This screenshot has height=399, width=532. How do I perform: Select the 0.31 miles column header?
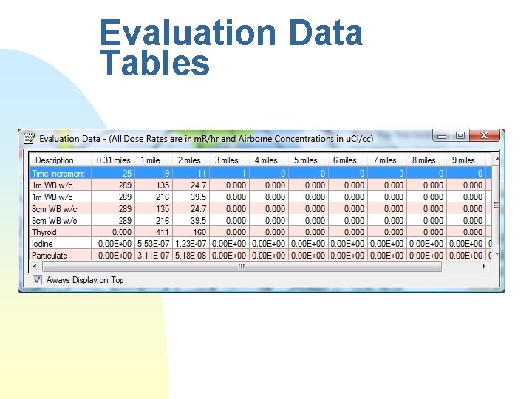[x=113, y=160]
